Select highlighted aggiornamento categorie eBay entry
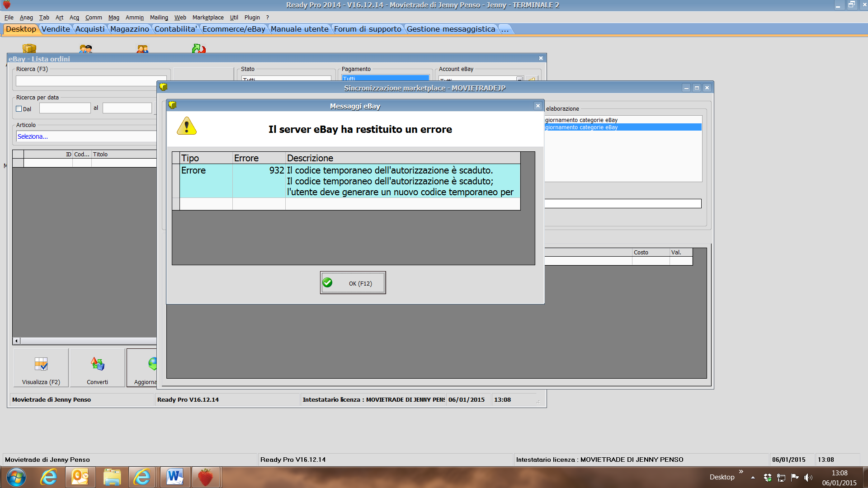 point(623,127)
